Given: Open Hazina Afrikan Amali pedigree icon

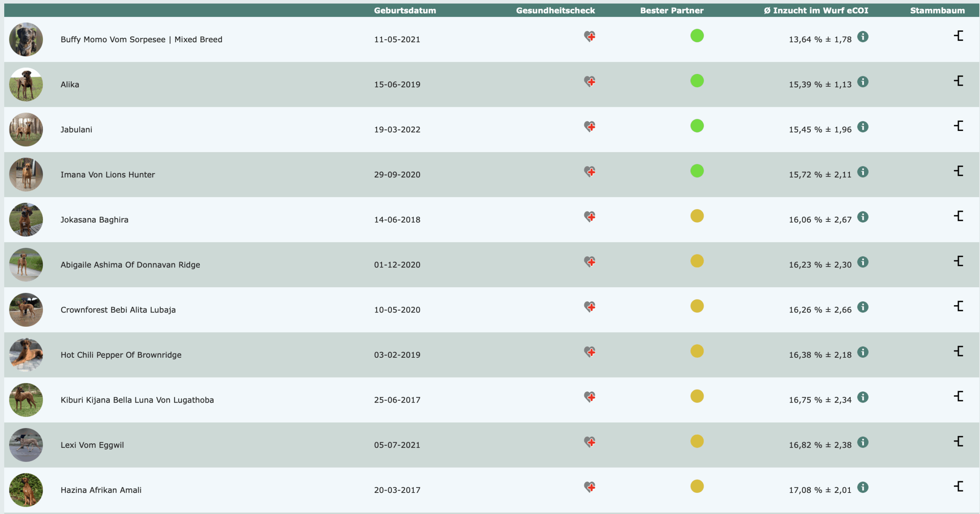Looking at the screenshot, I should (959, 486).
